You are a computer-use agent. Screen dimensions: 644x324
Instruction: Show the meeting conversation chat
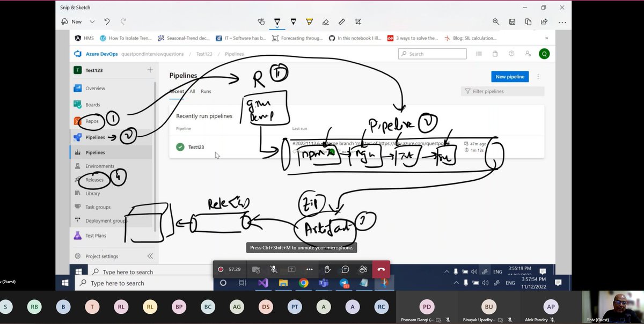[345, 269]
